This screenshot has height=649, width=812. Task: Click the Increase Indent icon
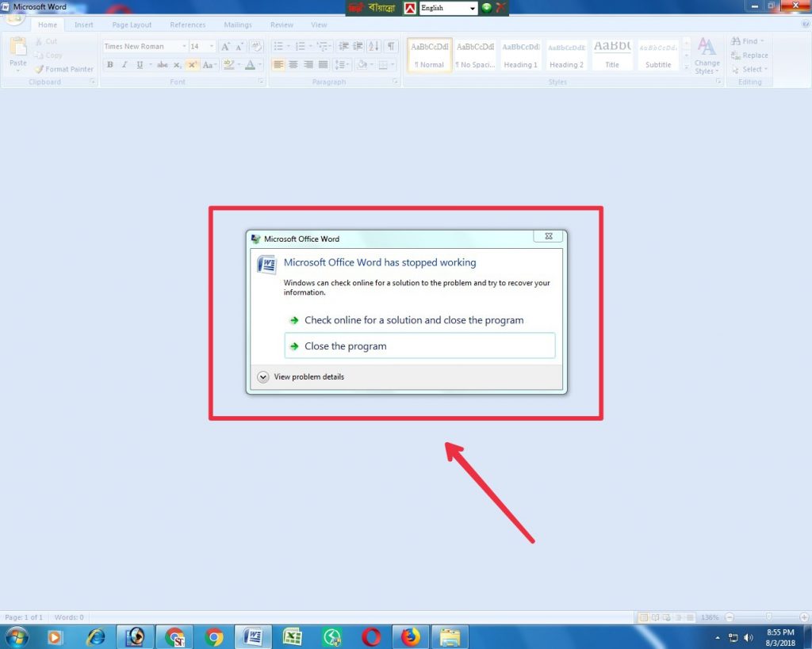(358, 47)
